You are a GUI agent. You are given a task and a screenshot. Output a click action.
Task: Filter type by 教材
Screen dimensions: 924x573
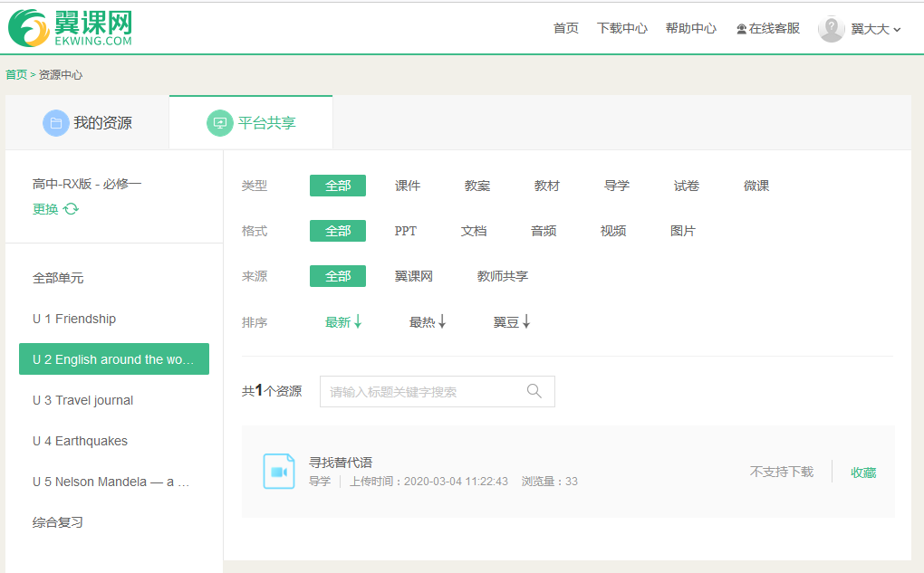[x=547, y=186]
